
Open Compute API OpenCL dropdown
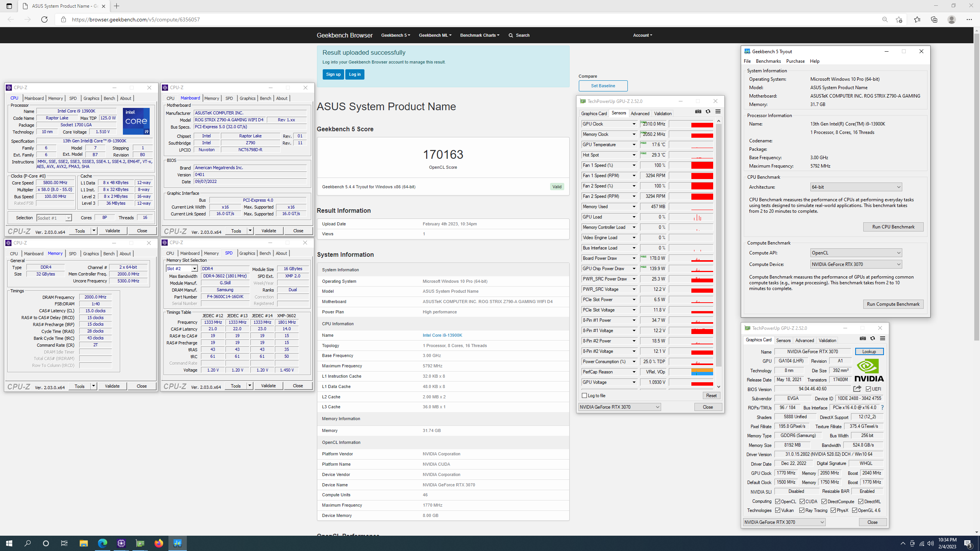point(856,253)
